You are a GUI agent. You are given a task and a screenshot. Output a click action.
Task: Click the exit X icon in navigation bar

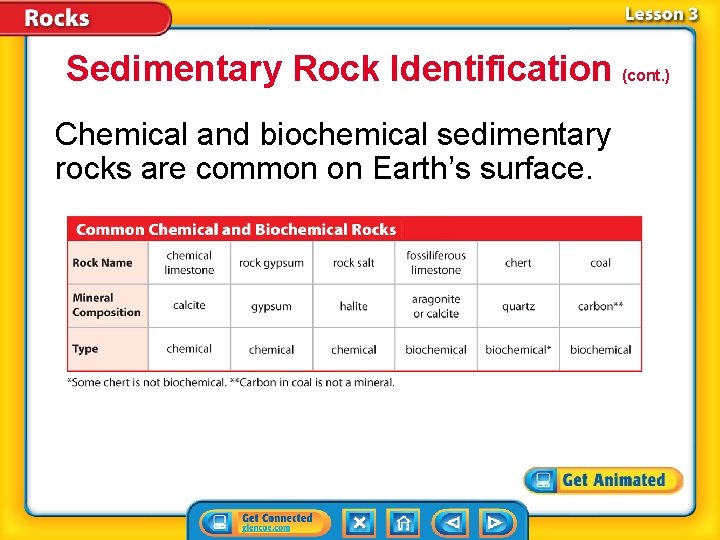[x=360, y=523]
